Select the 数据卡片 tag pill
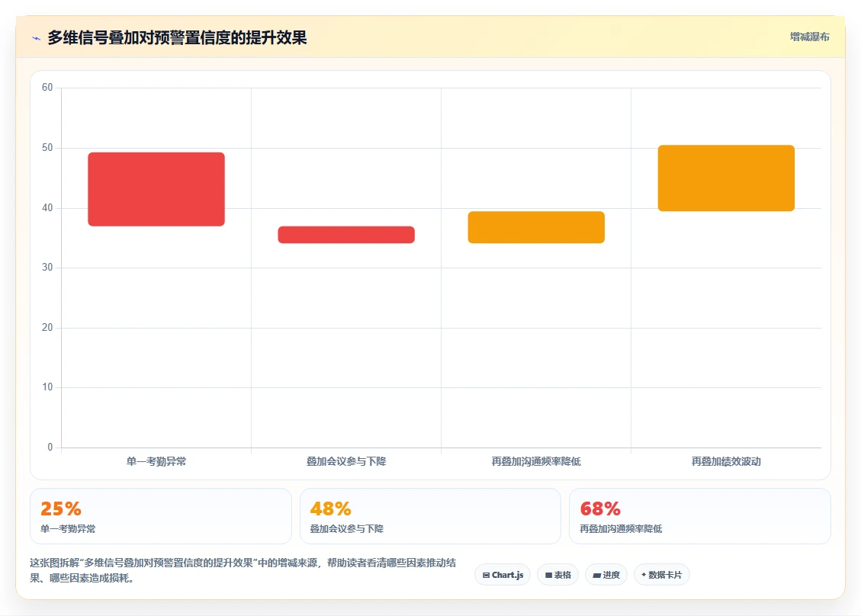861x616 pixels. (662, 575)
